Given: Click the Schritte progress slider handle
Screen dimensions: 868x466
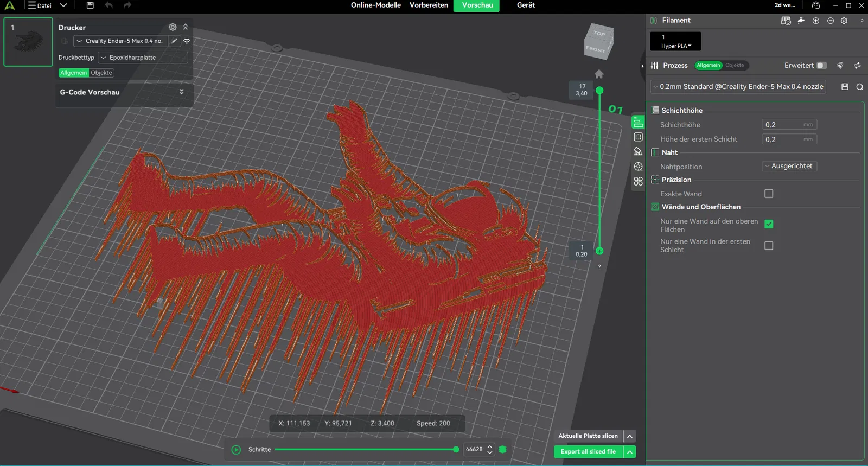Looking at the screenshot, I should tap(456, 450).
